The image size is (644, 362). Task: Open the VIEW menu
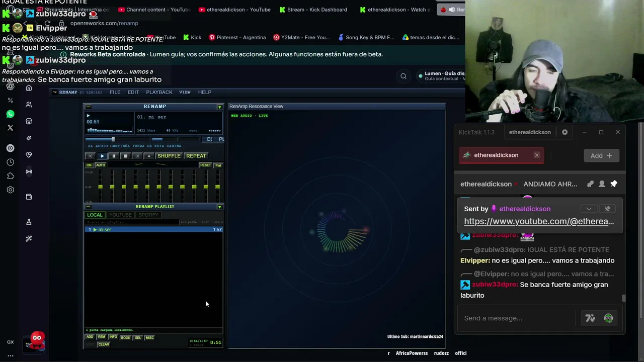coord(185,92)
